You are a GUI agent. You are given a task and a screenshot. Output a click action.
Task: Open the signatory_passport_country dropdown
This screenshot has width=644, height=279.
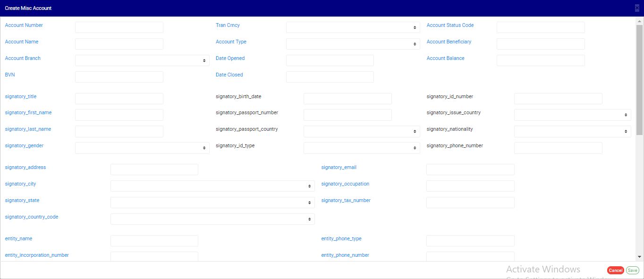pos(361,131)
